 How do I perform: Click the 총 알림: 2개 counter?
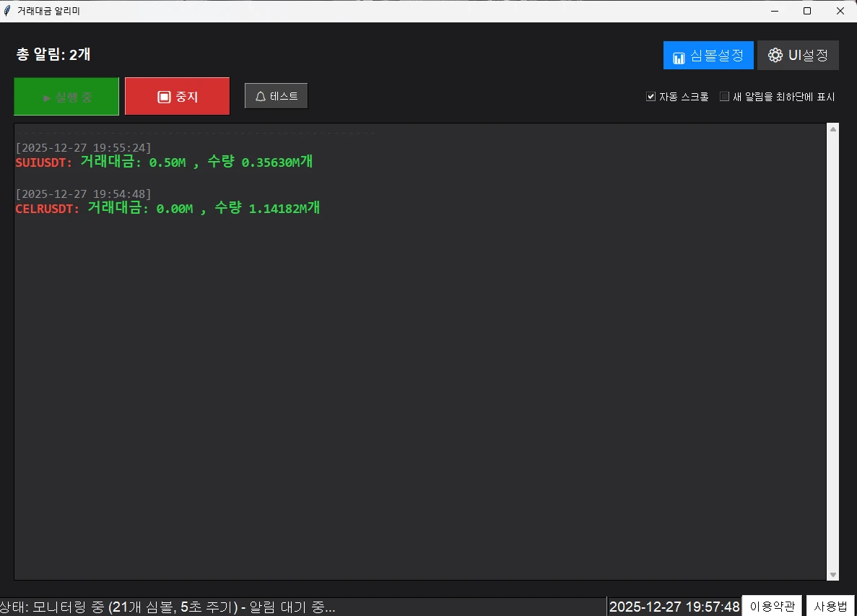coord(53,54)
